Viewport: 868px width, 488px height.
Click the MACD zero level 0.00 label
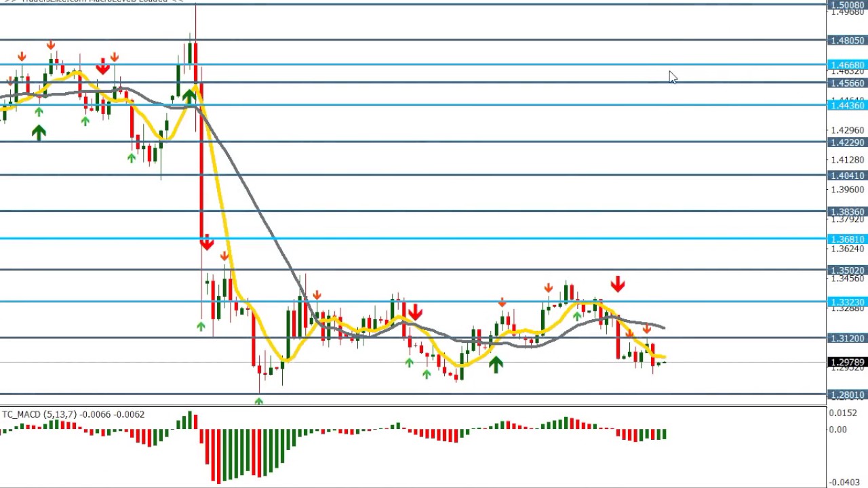click(838, 430)
